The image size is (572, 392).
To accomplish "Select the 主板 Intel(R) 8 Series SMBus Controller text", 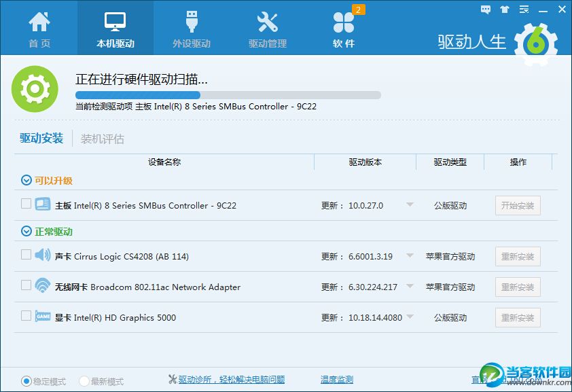I will 145,206.
